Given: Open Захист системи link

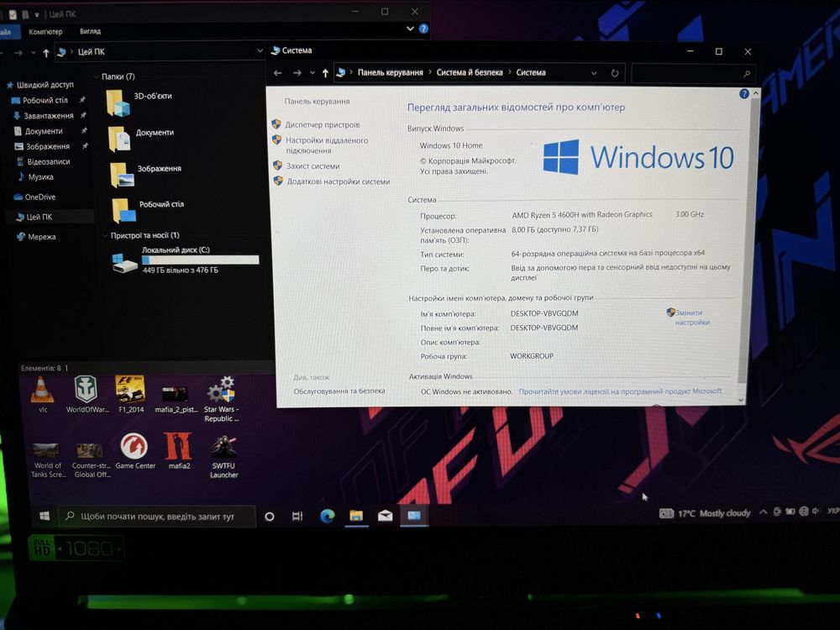Looking at the screenshot, I should (x=312, y=166).
